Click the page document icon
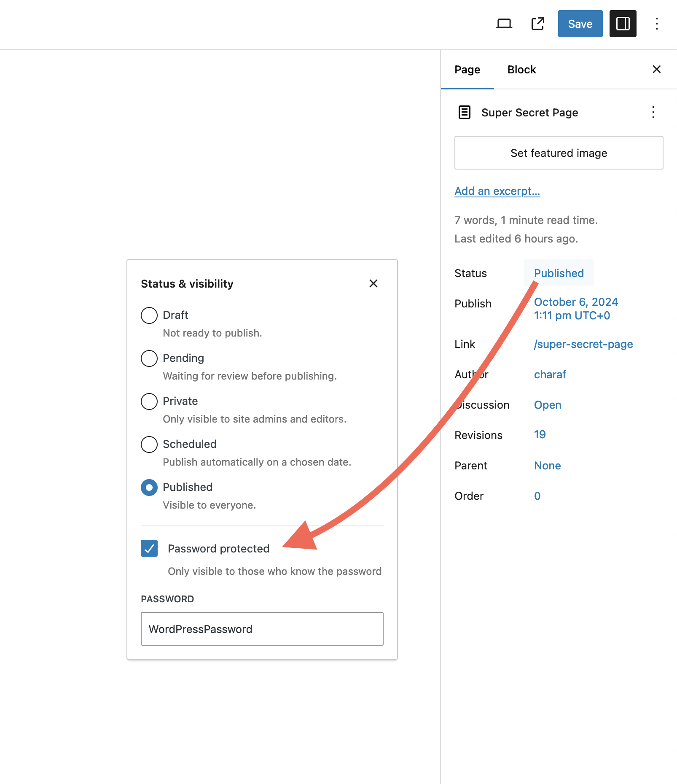Viewport: 677px width, 784px height. [x=464, y=112]
